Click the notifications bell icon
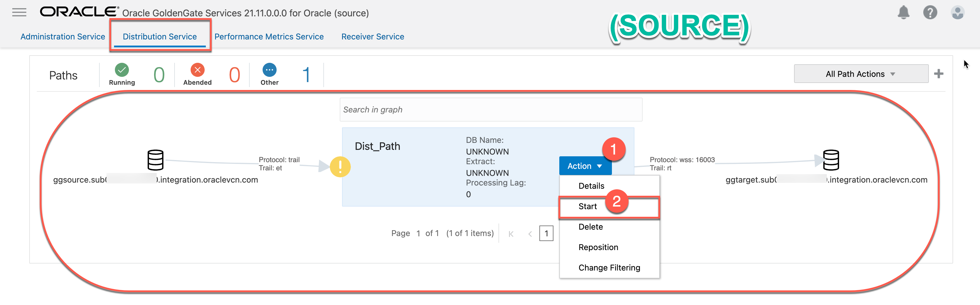 pyautogui.click(x=903, y=13)
